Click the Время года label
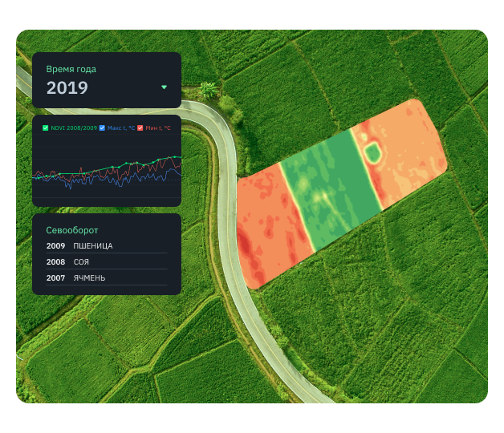The height and width of the screenshot is (433, 504). pos(71,69)
